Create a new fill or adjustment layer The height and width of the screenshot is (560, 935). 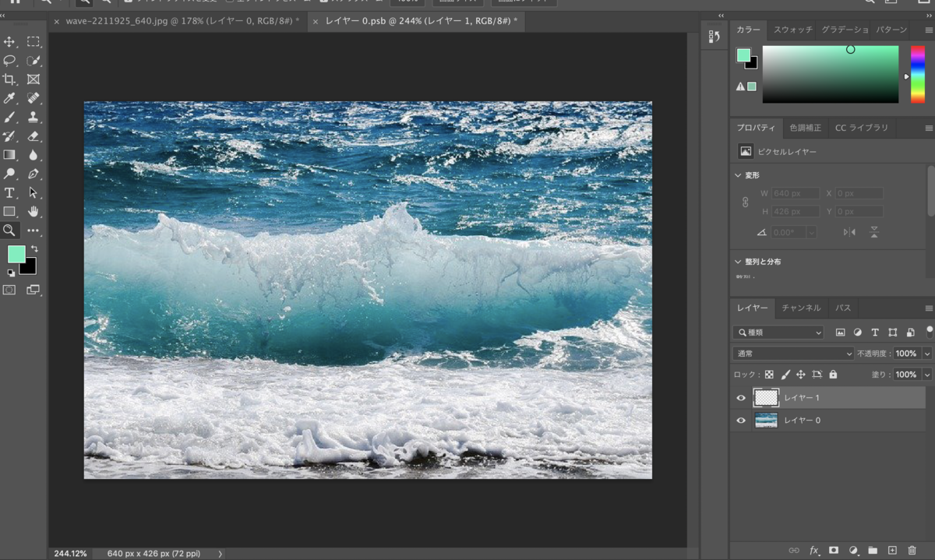click(x=853, y=551)
